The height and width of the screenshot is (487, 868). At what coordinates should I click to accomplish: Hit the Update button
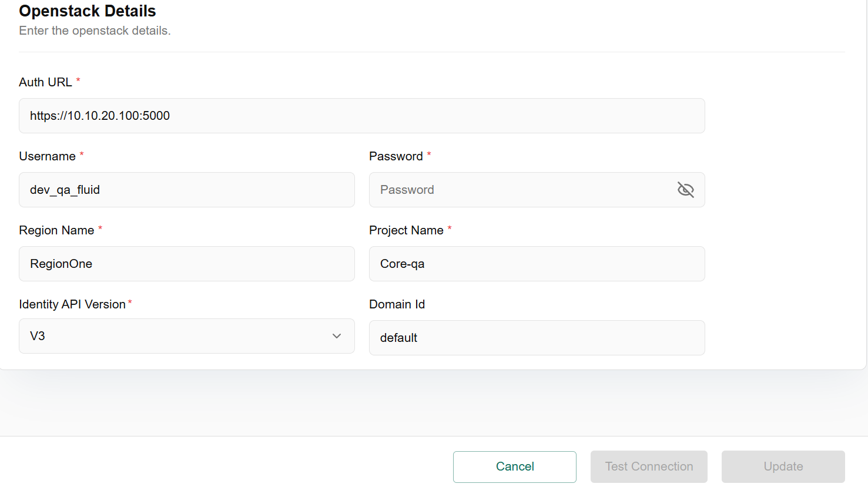pos(783,466)
